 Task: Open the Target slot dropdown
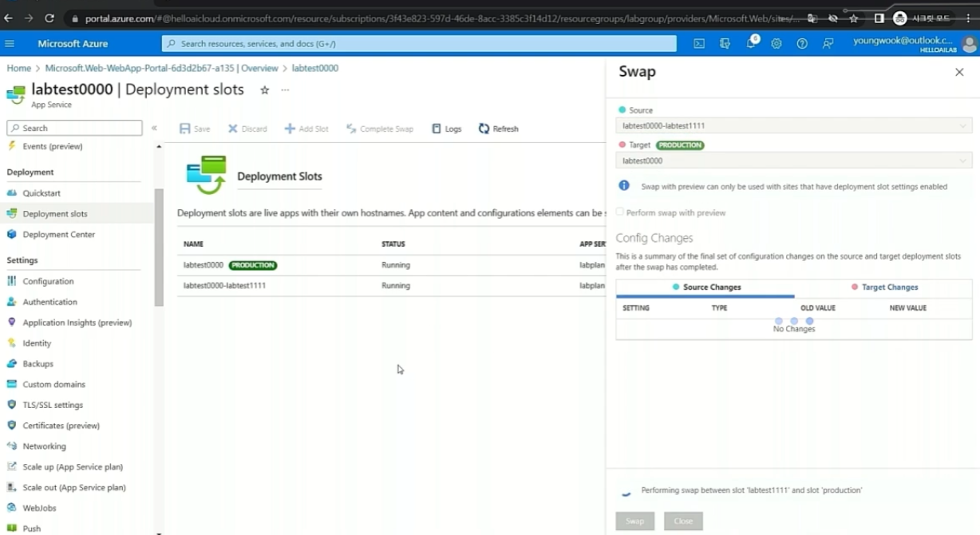point(794,160)
